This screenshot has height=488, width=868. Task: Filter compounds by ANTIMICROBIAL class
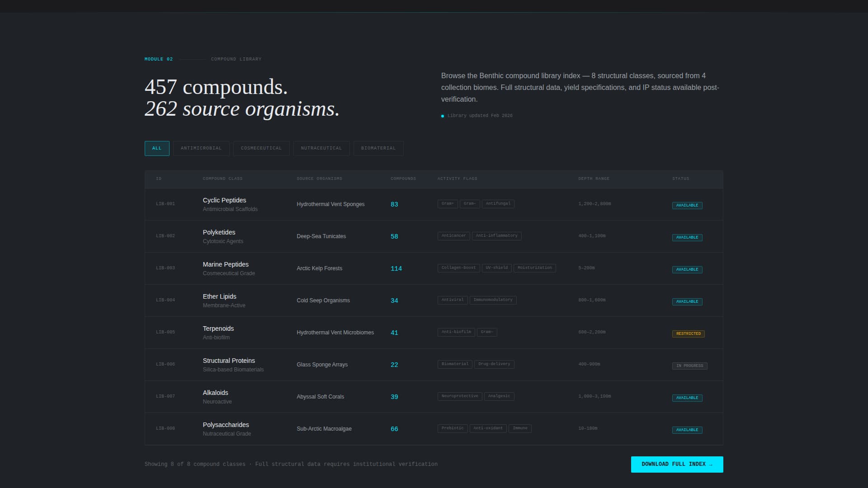201,148
